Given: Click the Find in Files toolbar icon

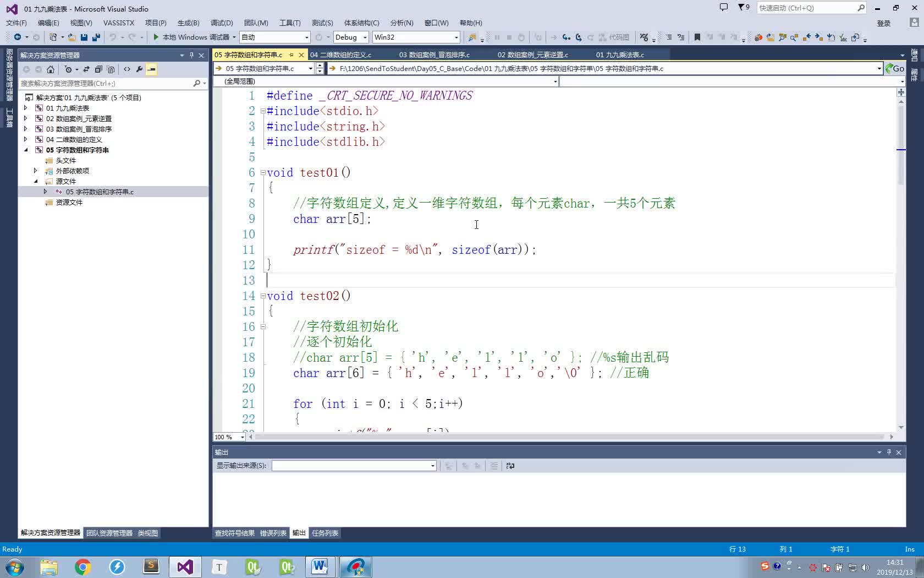Looking at the screenshot, I should click(472, 37).
